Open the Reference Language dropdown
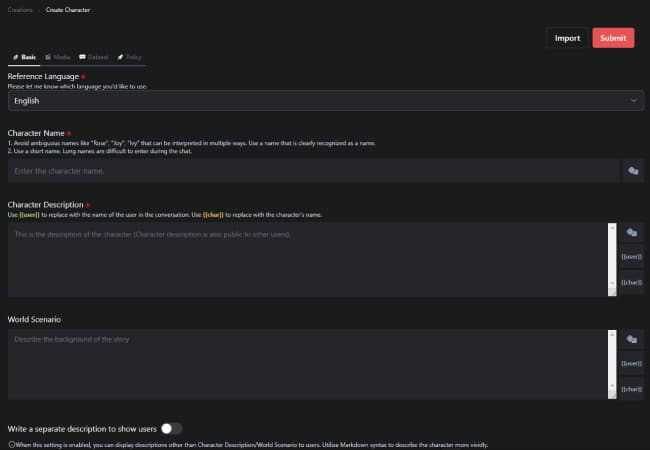This screenshot has height=450, width=650. [x=320, y=101]
